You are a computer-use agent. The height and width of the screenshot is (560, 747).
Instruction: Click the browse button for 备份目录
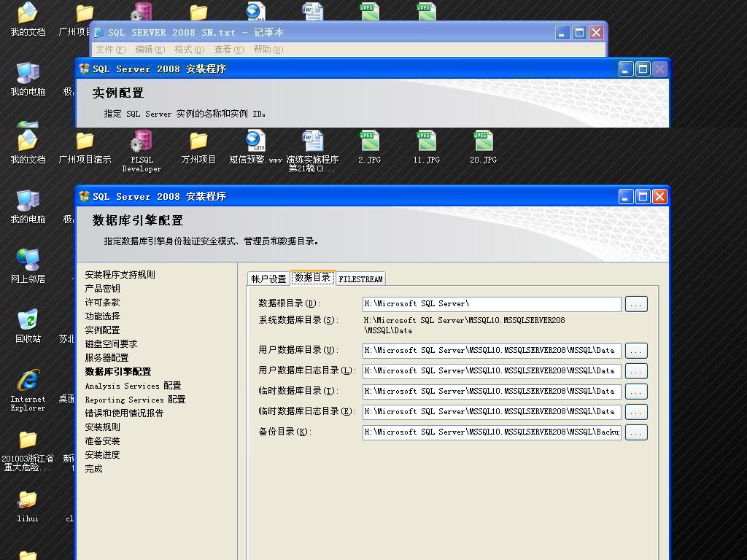tap(636, 432)
